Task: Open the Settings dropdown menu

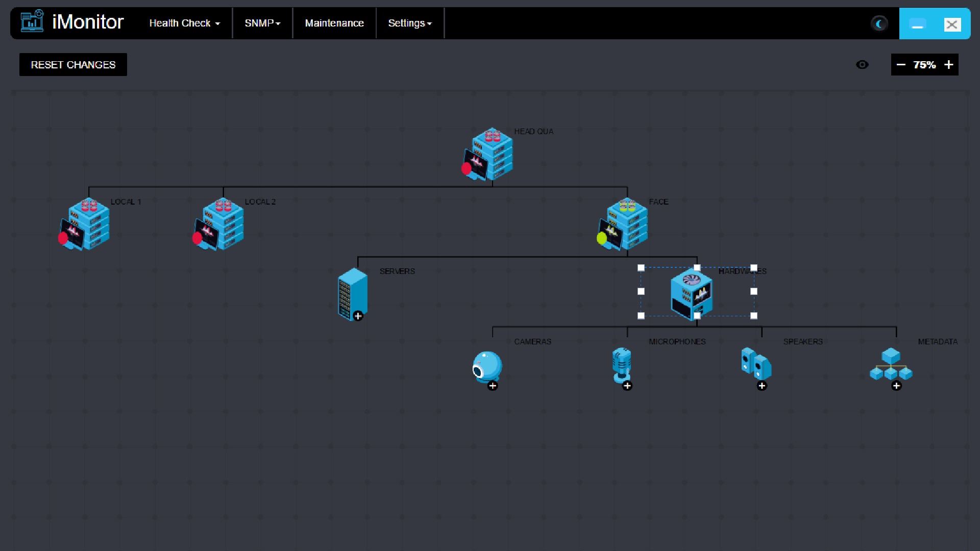Action: [x=410, y=23]
